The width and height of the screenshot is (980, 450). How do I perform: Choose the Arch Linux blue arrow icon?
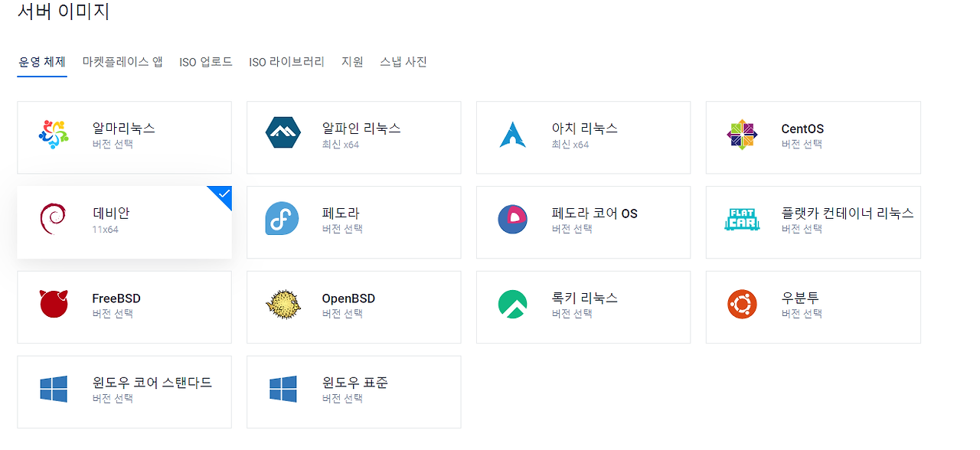512,135
